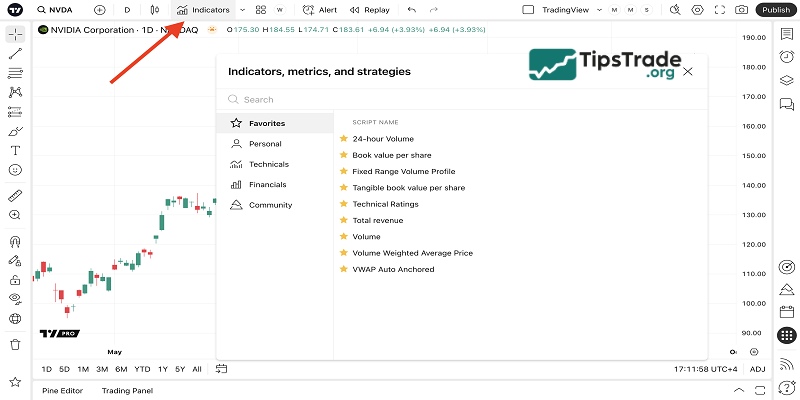Viewport: 800px width, 400px height.
Task: Open the chart layout grid selector
Action: 260,10
